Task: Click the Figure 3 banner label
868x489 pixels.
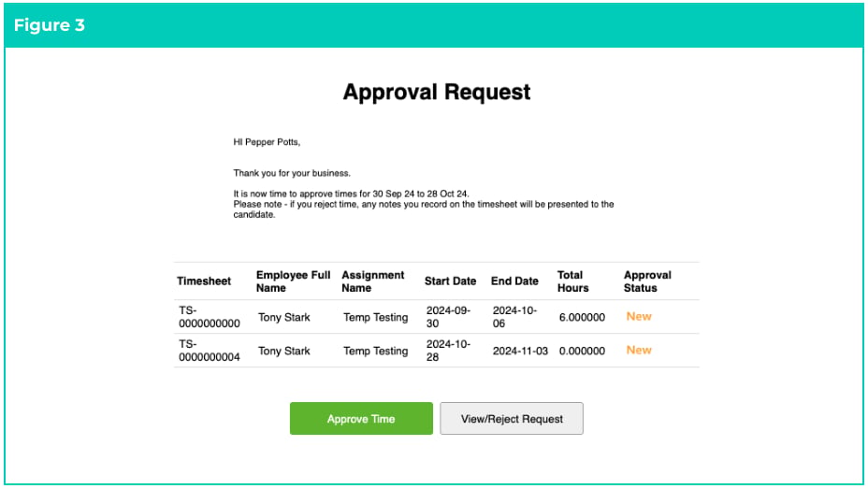Action: coord(50,25)
